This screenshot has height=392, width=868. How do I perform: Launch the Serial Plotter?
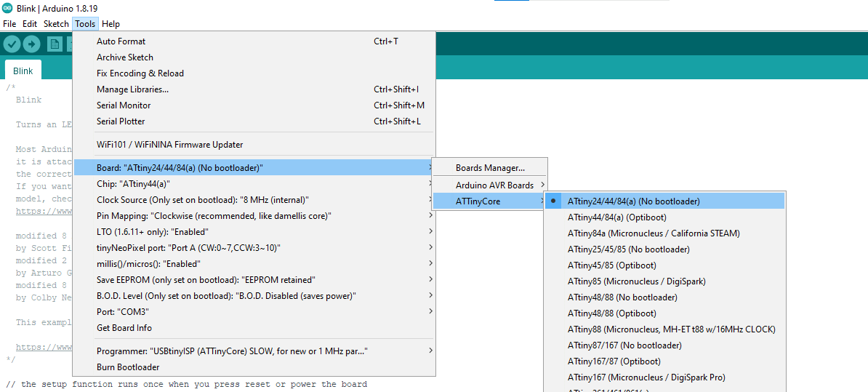click(x=254, y=121)
